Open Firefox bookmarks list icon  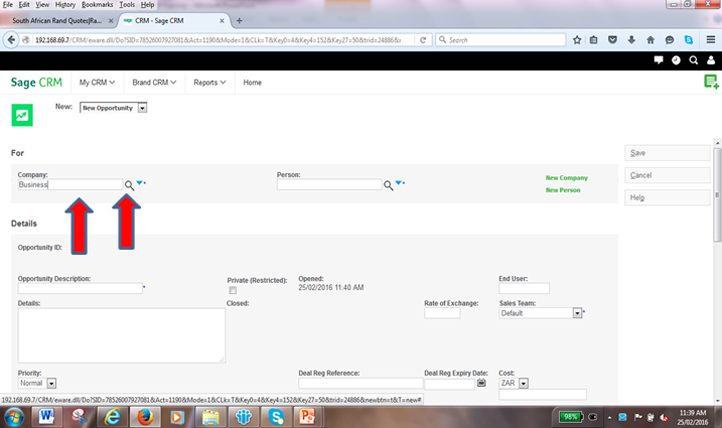click(x=594, y=40)
